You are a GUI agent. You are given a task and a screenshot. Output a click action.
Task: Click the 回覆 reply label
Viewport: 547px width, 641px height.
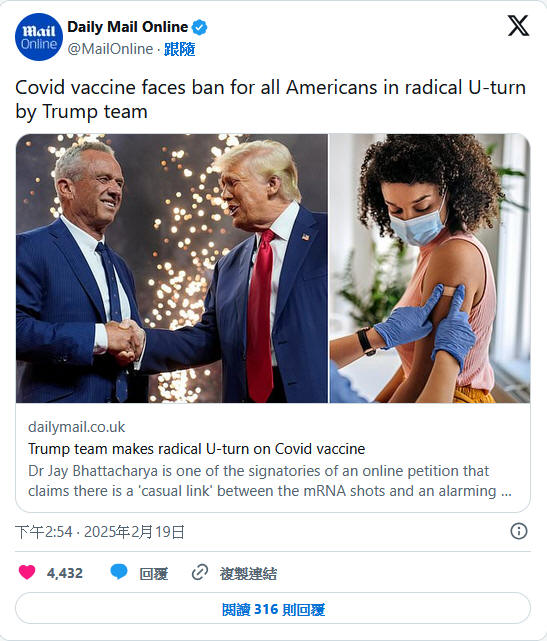point(154,574)
